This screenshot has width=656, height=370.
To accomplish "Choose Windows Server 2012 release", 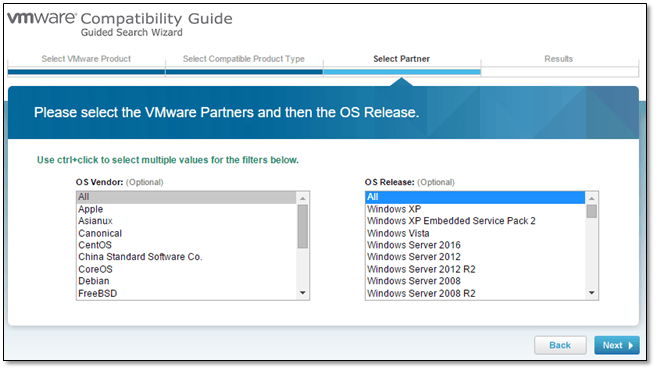I will [x=475, y=257].
